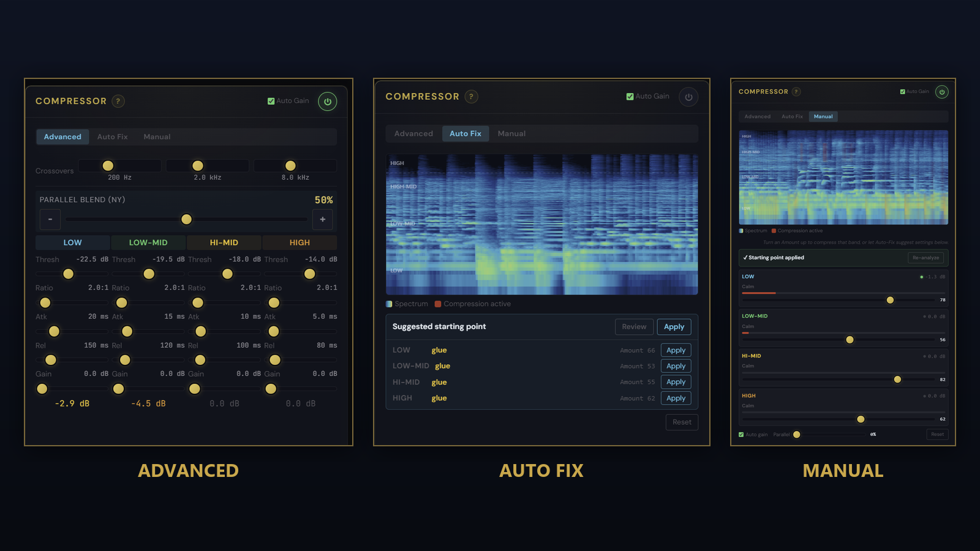
Task: Click Reset button in Auto Fix panel
Action: coord(682,422)
